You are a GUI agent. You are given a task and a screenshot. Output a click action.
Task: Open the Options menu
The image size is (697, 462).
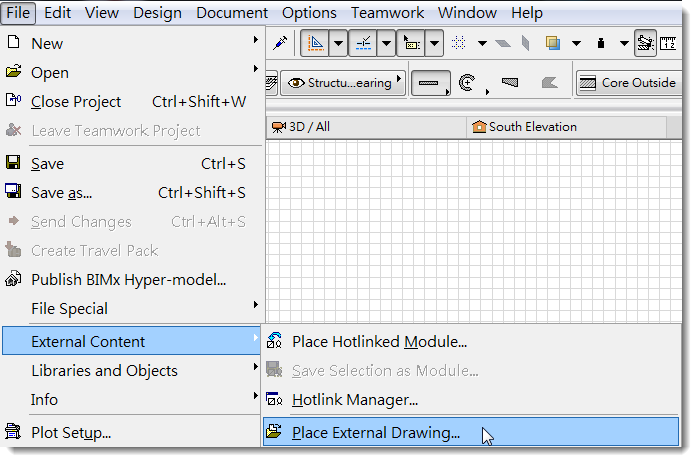pyautogui.click(x=309, y=12)
